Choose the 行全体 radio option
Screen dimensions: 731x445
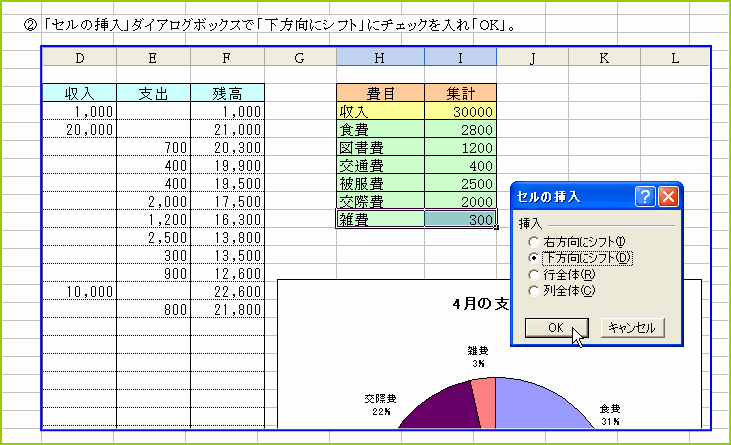[x=562, y=274]
